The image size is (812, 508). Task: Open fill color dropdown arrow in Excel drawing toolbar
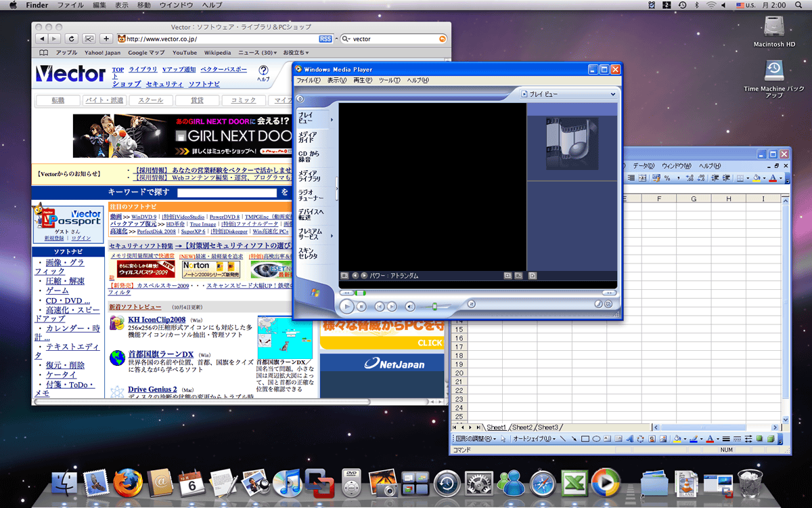coord(685,439)
